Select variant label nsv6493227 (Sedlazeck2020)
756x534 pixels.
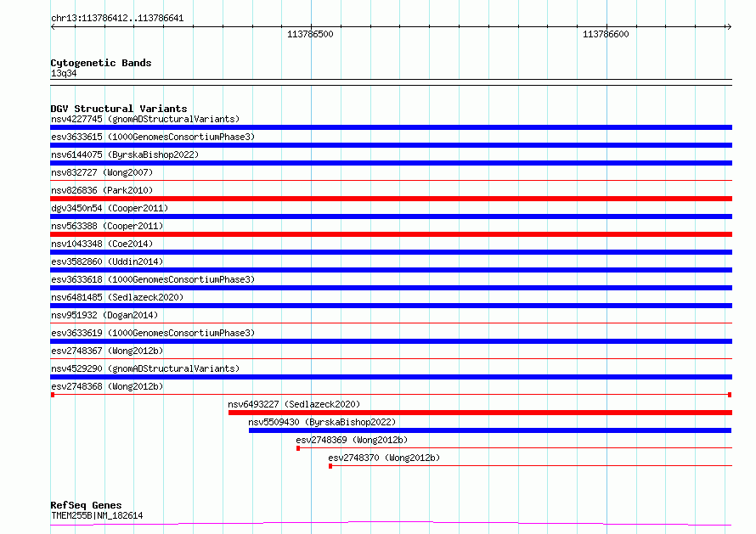pos(294,404)
